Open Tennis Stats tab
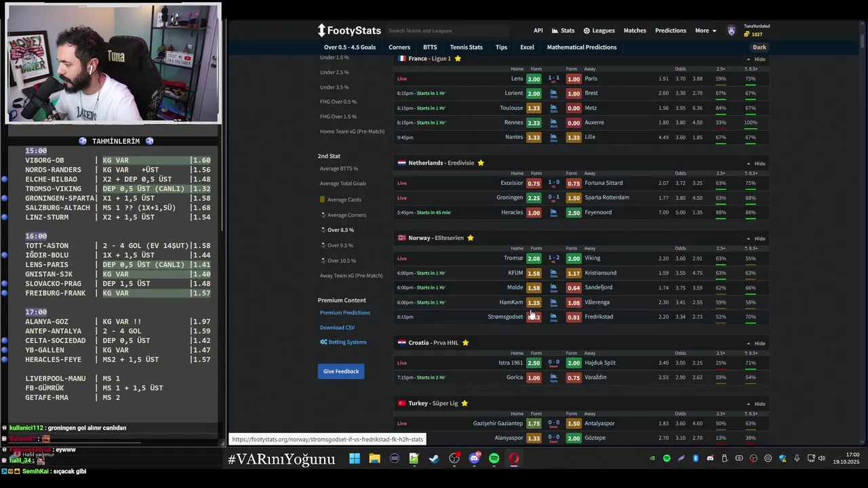868x488 pixels. (467, 47)
